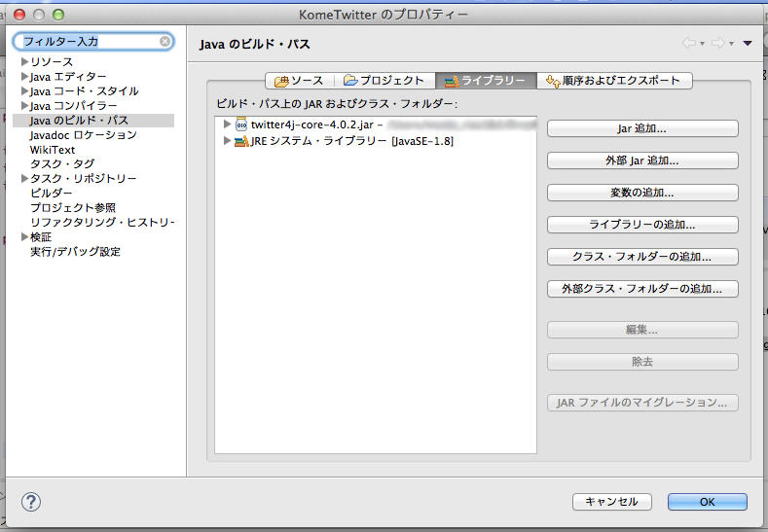
Task: Click the ライブラリーの追加... button
Action: [642, 225]
